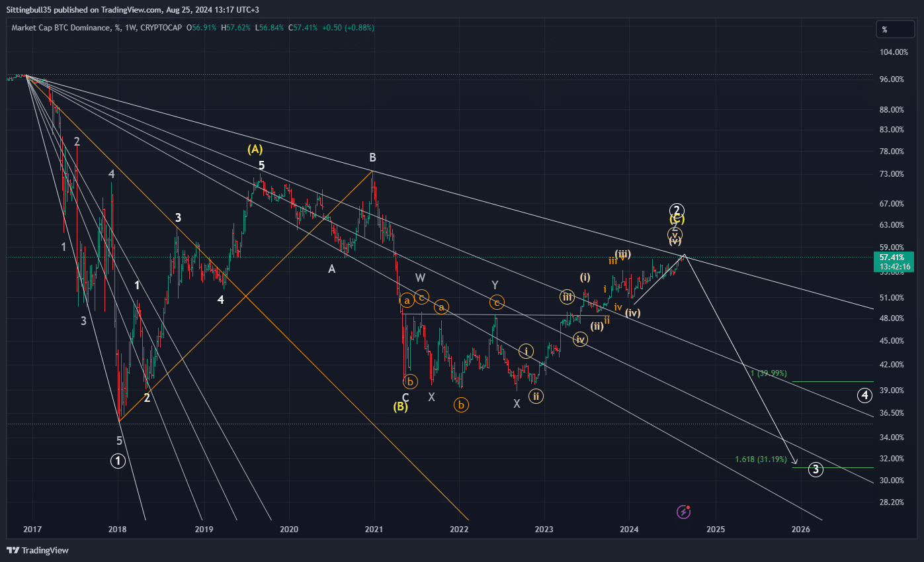Click the 1 (39.99%) Fibonacci level label

click(769, 373)
